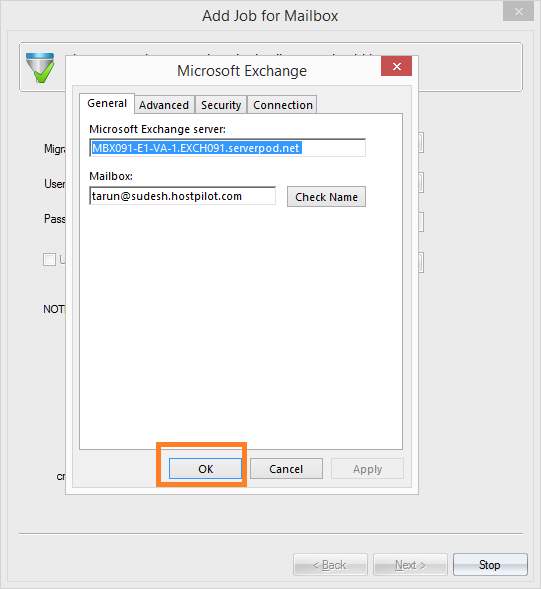Screen dimensions: 541x589
Task: Open the Connection tab
Action: tap(283, 105)
